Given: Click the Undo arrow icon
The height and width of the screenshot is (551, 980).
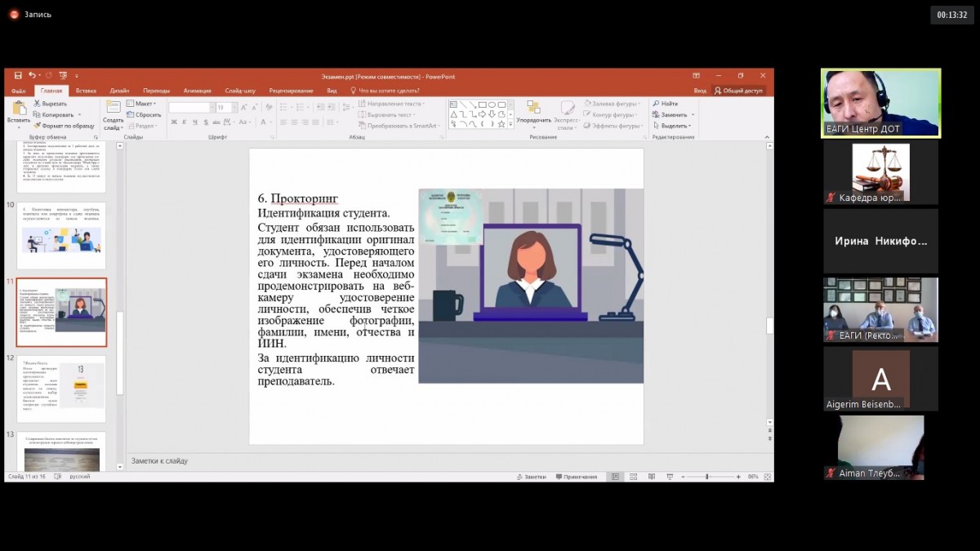Looking at the screenshot, I should point(32,76).
